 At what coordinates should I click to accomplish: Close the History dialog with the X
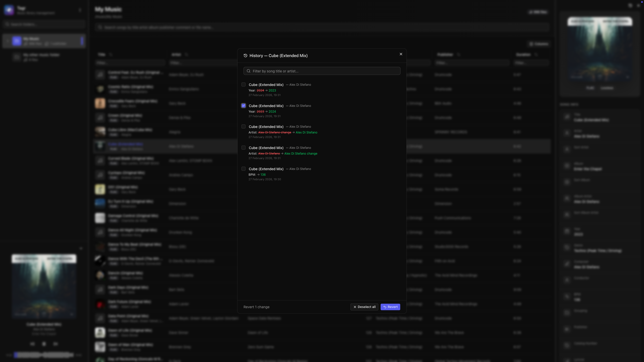pos(401,54)
